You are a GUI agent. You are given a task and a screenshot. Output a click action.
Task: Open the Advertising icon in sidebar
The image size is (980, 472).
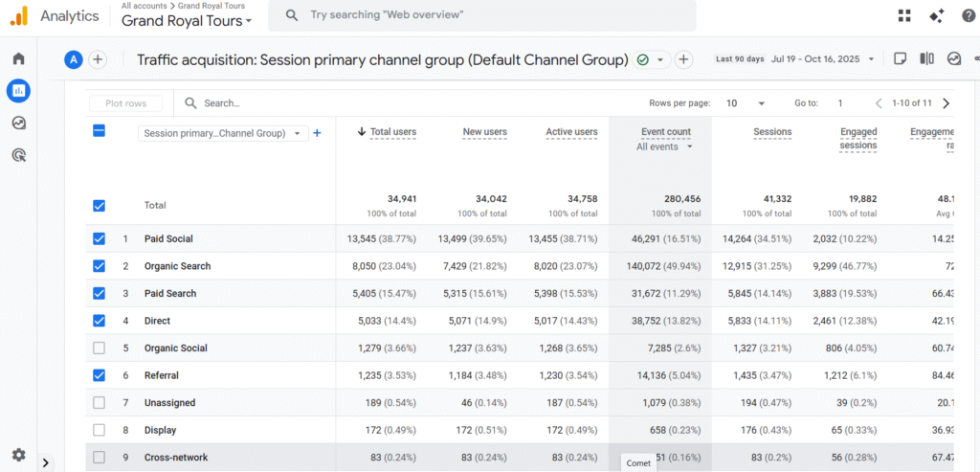pyautogui.click(x=18, y=155)
